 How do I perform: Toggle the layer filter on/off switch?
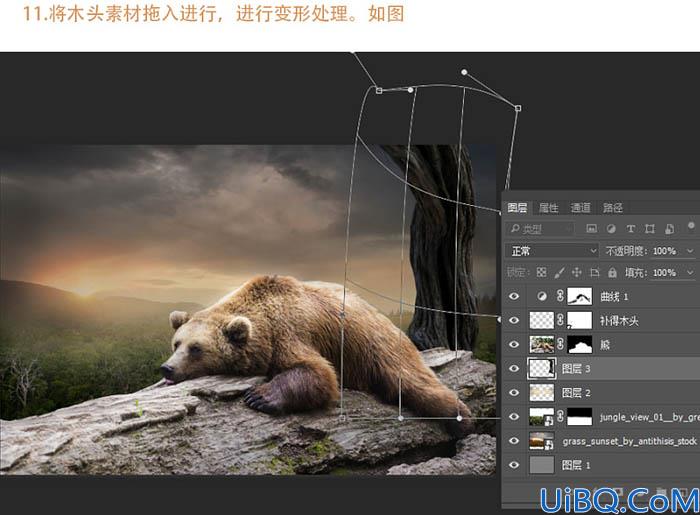pos(691,226)
